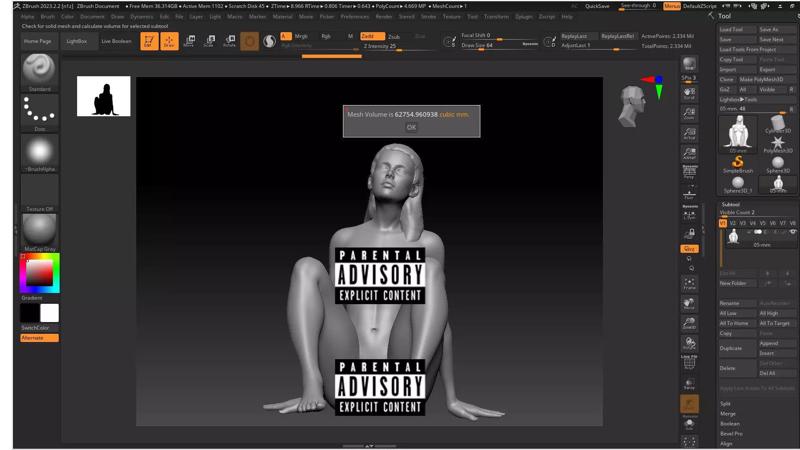Collapse the Subtool panel header

731,204
